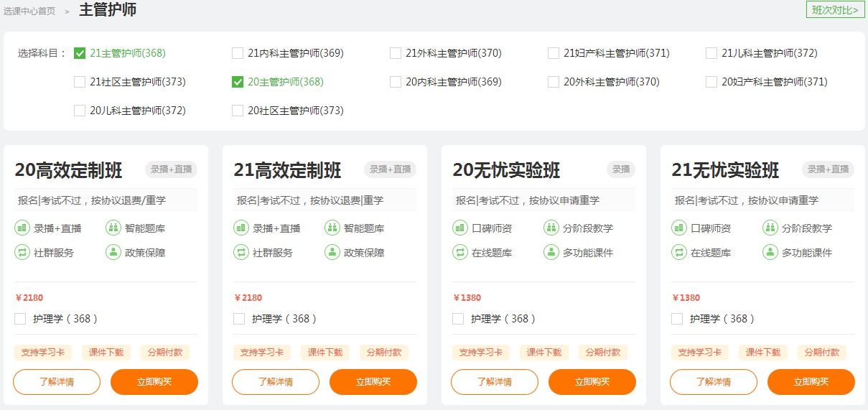Click 立即购买 for 20高效定制班
Screen dimensions: 868x410
click(x=154, y=382)
